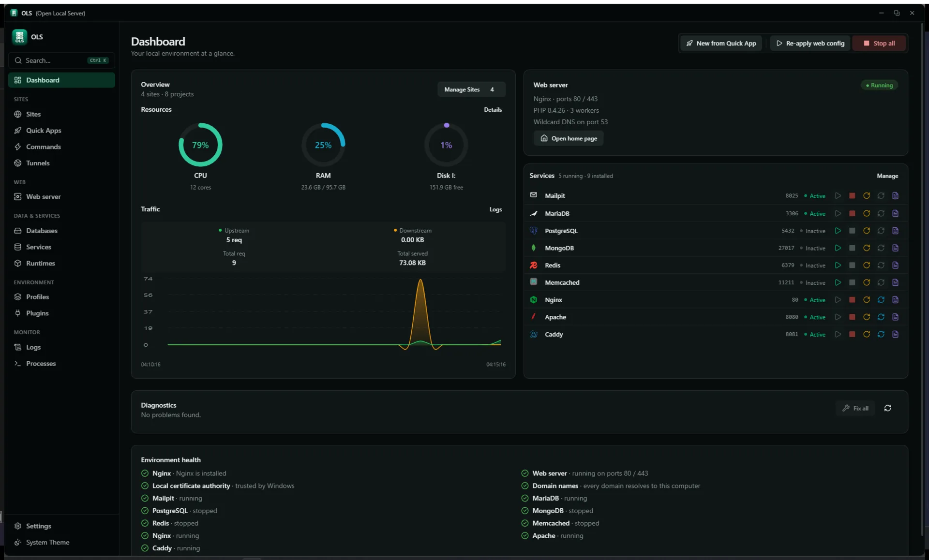Reload Caddy with the blue sync icon

[x=881, y=334]
